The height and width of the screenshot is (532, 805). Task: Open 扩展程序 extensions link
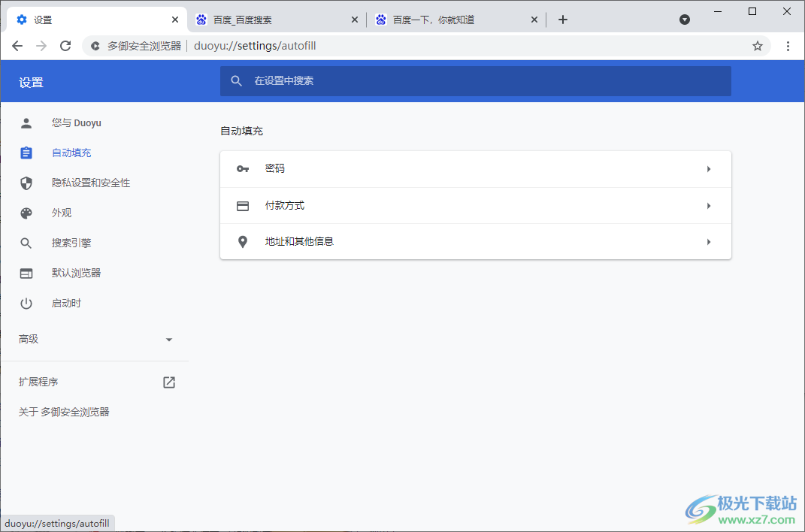(x=38, y=382)
